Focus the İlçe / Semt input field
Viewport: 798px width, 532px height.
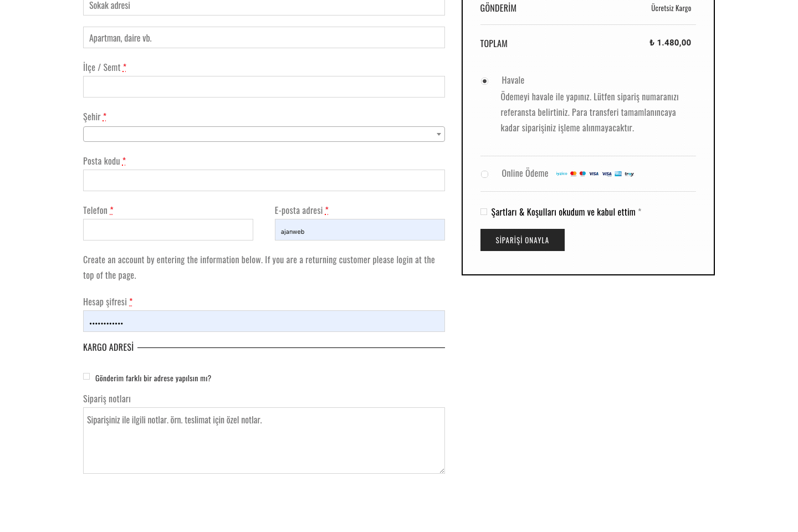point(264,87)
